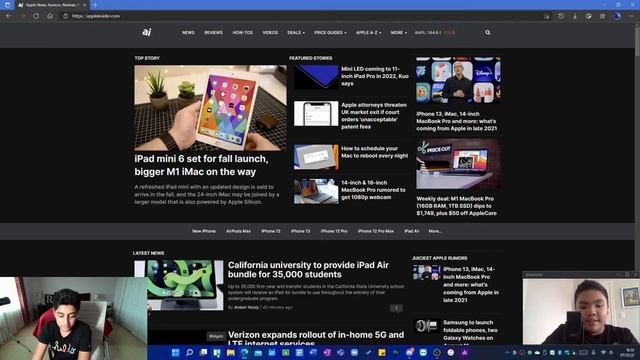This screenshot has height=360, width=640.
Task: Click the AAPL stock ticker
Action: point(435,33)
